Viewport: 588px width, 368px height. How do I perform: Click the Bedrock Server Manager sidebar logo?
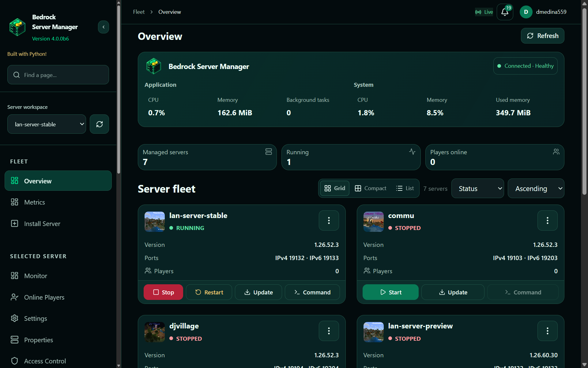pyautogui.click(x=17, y=27)
